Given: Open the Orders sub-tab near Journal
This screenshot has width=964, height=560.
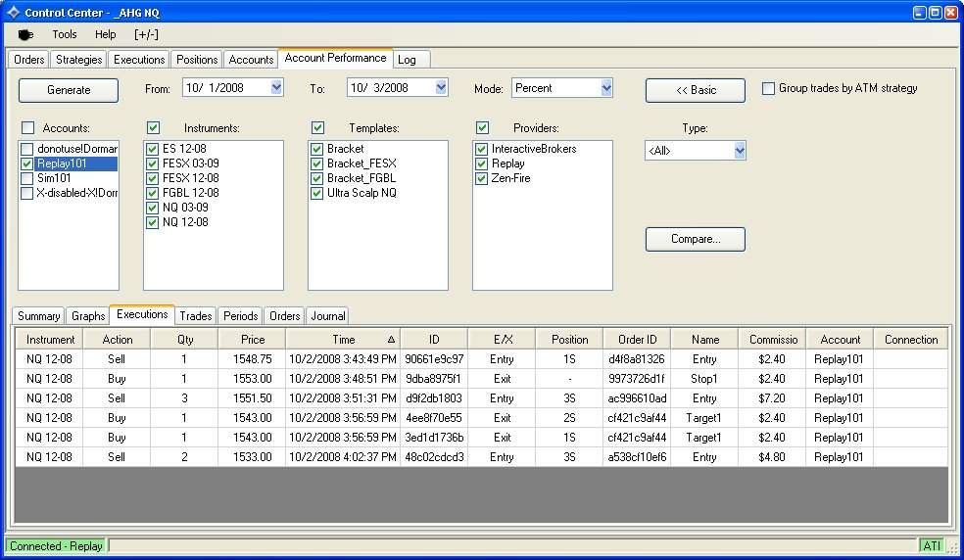Looking at the screenshot, I should 285,316.
